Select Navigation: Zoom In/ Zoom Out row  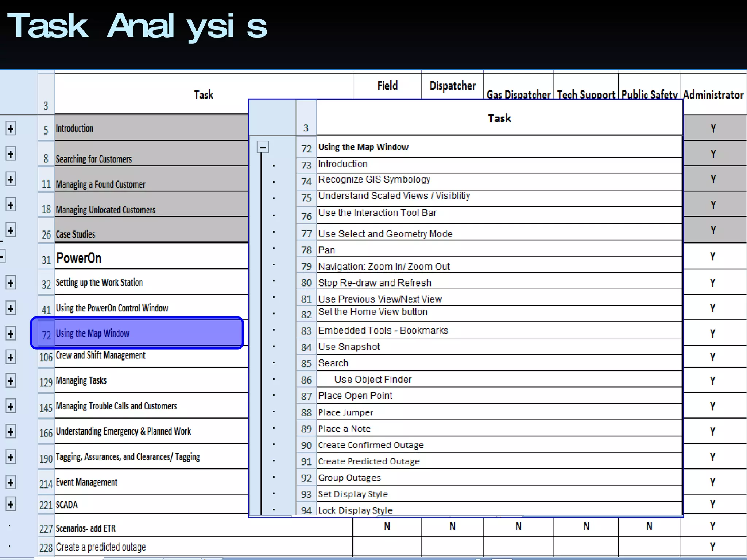pyautogui.click(x=499, y=265)
